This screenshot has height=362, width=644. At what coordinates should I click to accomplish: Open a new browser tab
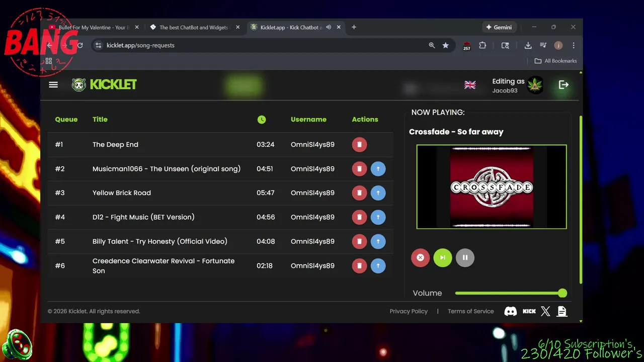pos(354,27)
